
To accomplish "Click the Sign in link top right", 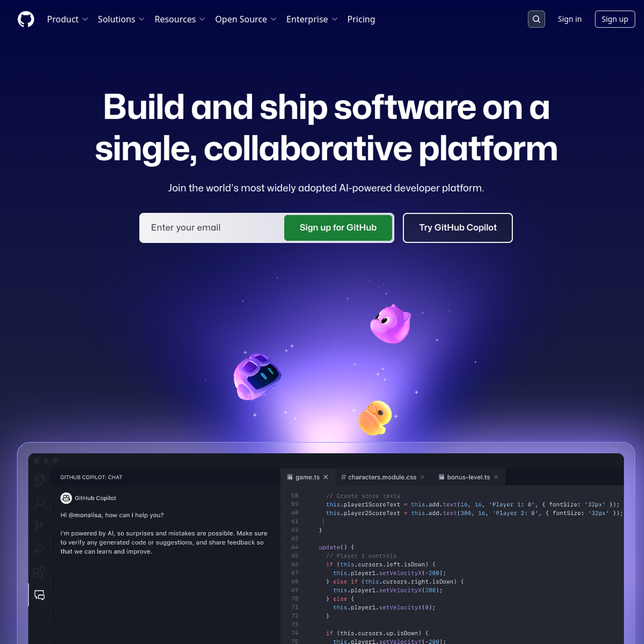I will (570, 19).
